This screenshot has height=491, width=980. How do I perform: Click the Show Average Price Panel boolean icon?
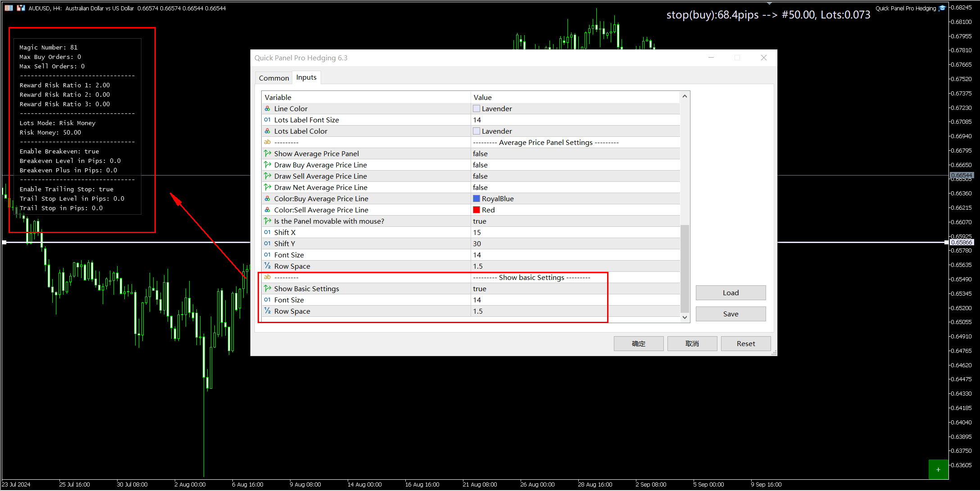click(268, 153)
